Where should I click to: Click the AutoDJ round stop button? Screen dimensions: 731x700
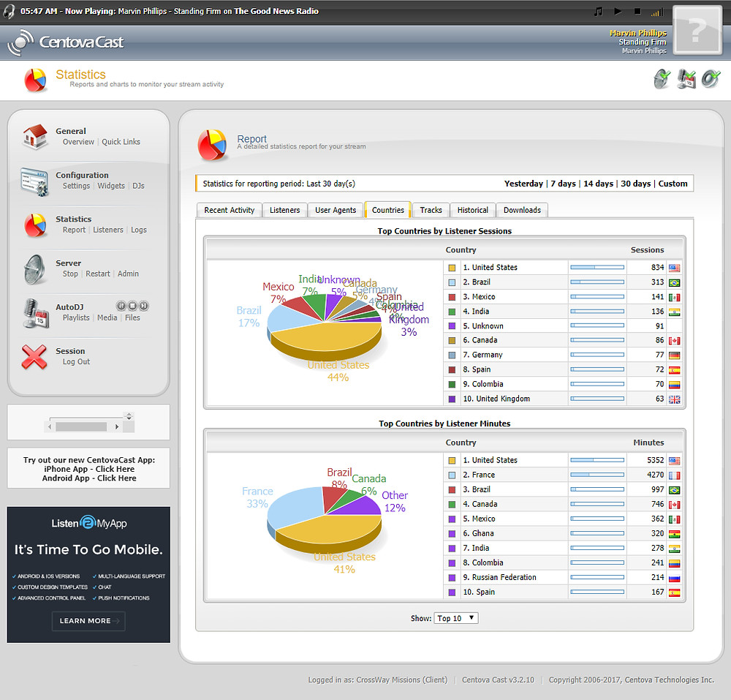(132, 306)
